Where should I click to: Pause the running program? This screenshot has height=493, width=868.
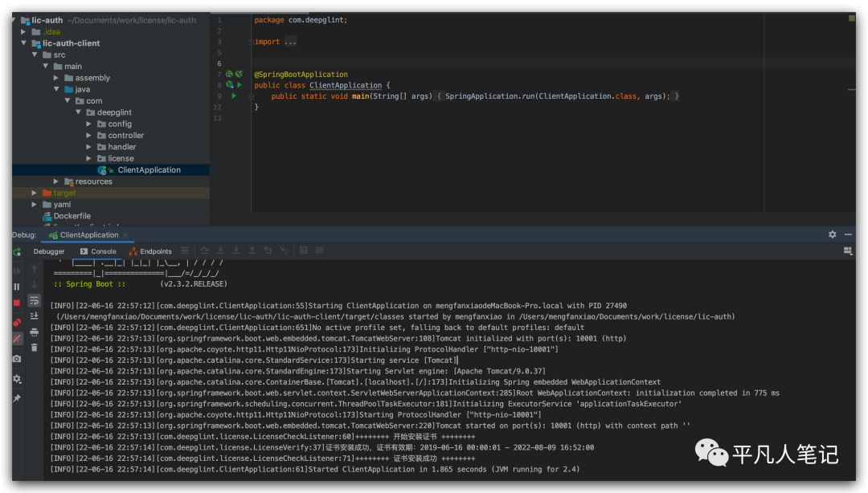point(17,287)
